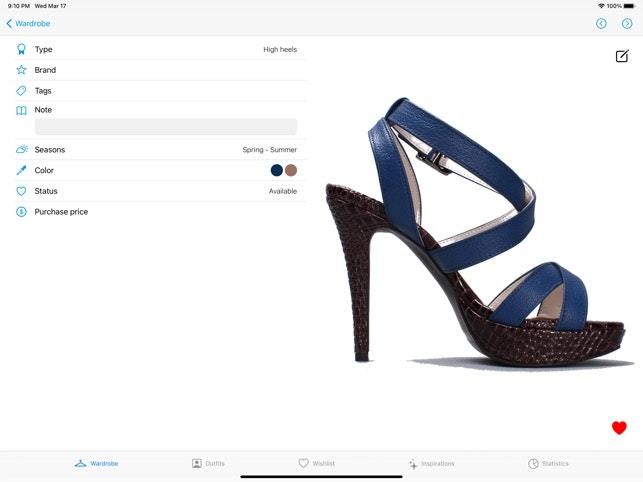
Task: Click the Note book icon
Action: [x=21, y=110]
